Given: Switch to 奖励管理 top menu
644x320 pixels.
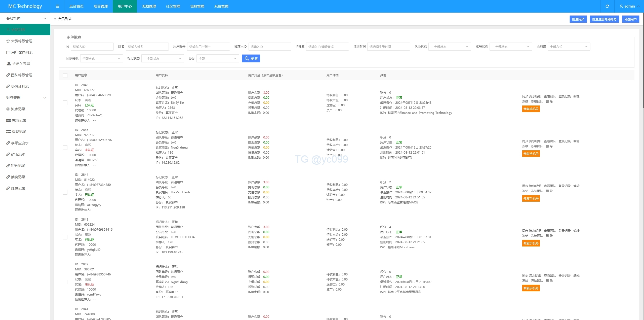Looking at the screenshot, I should click(149, 6).
